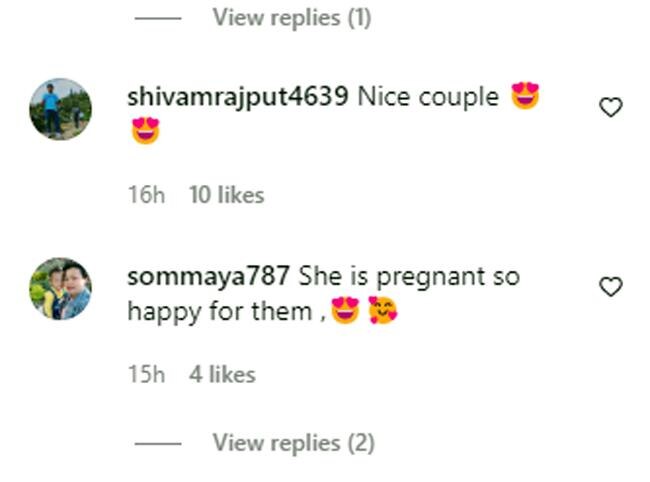Click the smiling face with hearts emoji
650x482 pixels.
point(383,310)
